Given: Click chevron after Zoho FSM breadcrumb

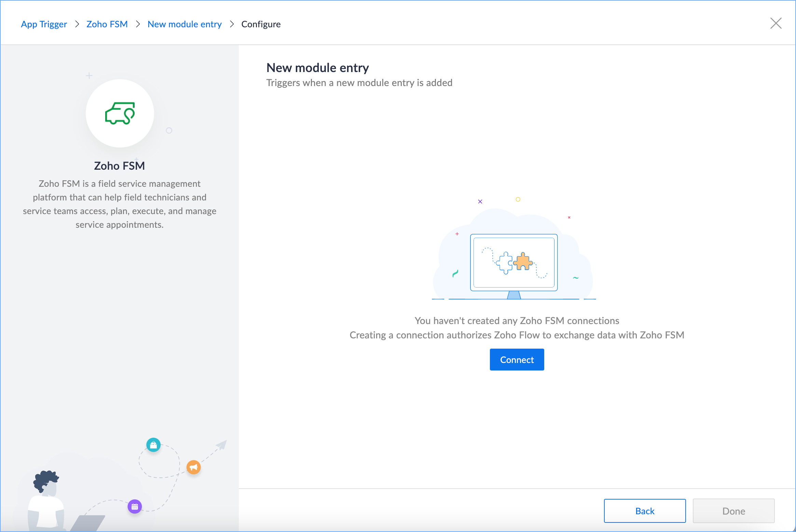Looking at the screenshot, I should 138,24.
